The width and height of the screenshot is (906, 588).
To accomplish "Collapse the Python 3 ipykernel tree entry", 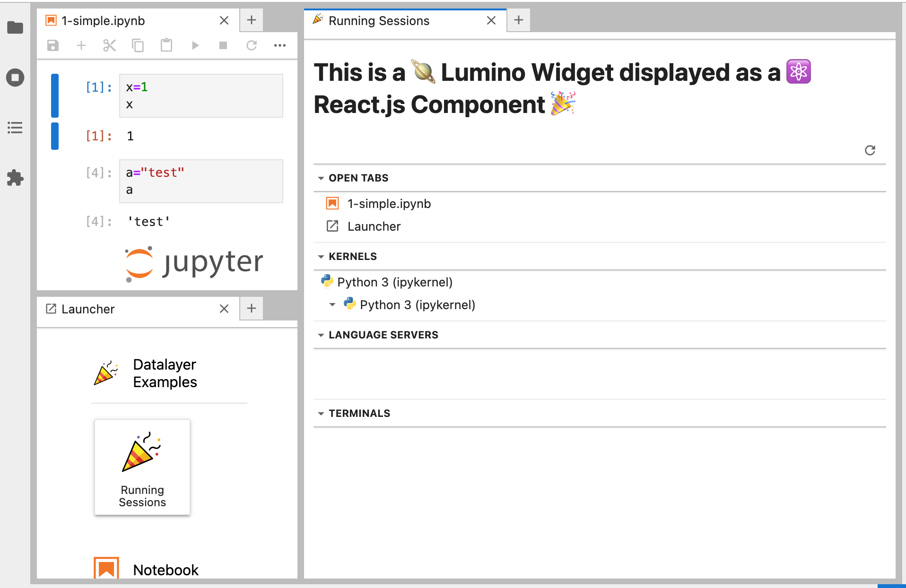I will [333, 305].
